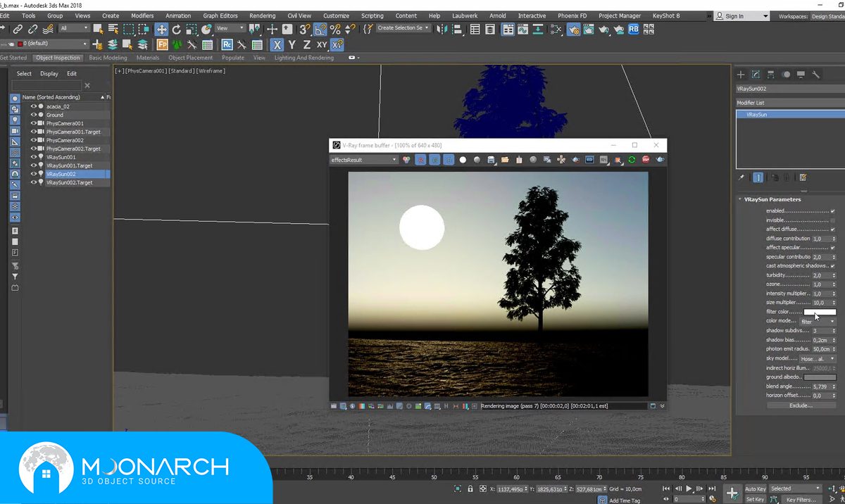The width and height of the screenshot is (845, 504).
Task: Click the RB toolbar icon
Action: click(x=634, y=29)
